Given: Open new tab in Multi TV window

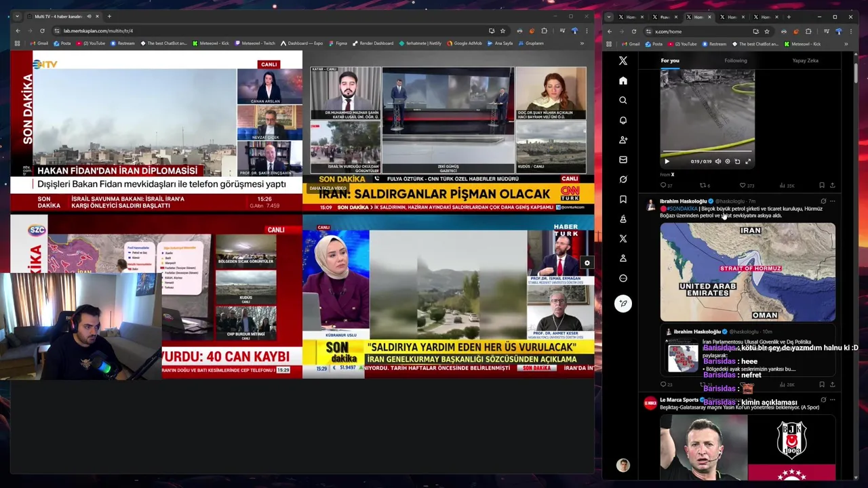Looking at the screenshot, I should click(109, 16).
